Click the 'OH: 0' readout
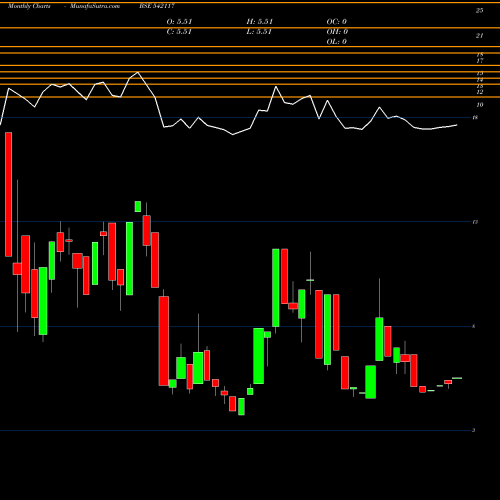 (337, 32)
